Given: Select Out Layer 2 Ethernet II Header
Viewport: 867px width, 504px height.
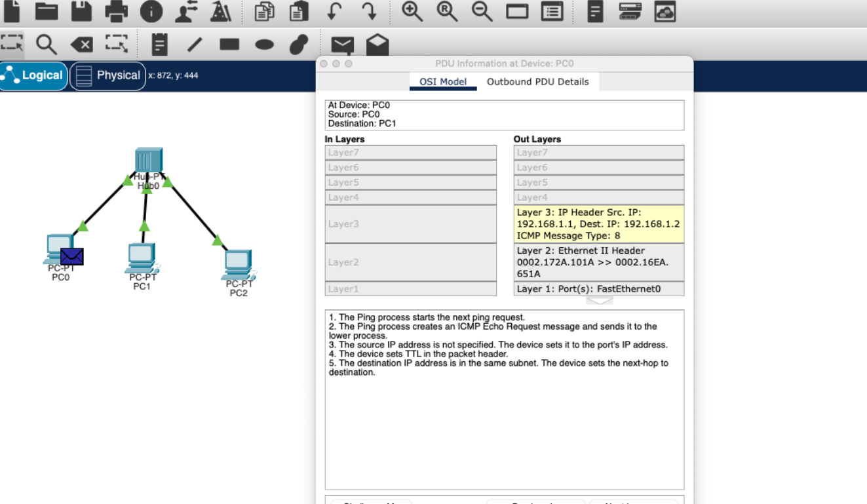Looking at the screenshot, I should coord(598,262).
